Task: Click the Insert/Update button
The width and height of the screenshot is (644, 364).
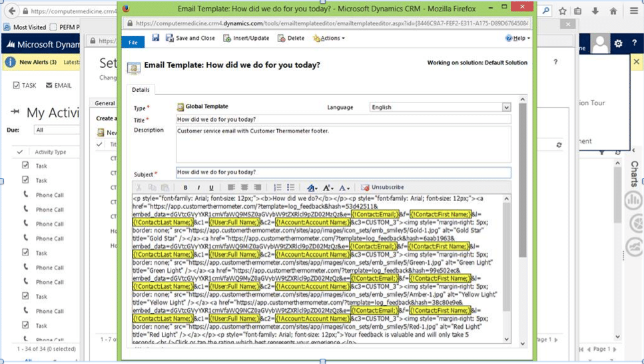Action: pyautogui.click(x=246, y=38)
